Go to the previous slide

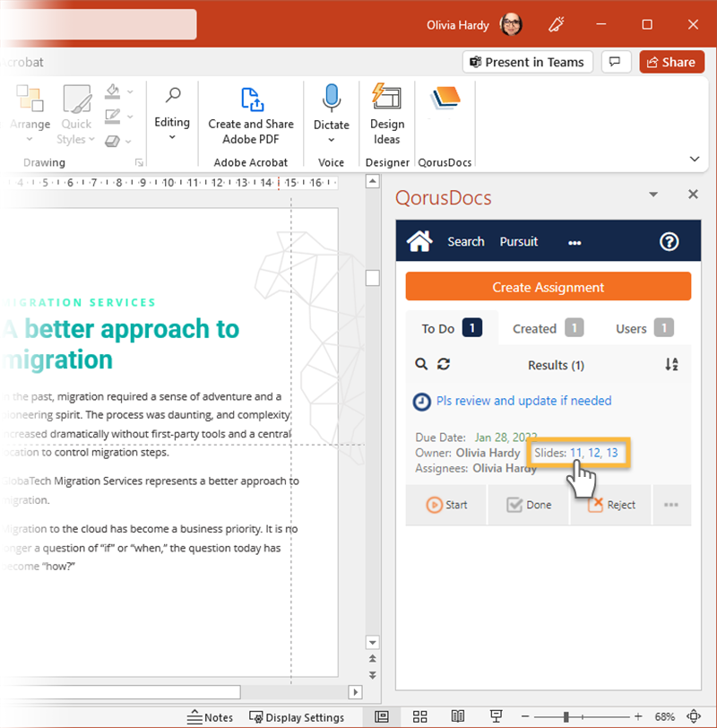[373, 659]
